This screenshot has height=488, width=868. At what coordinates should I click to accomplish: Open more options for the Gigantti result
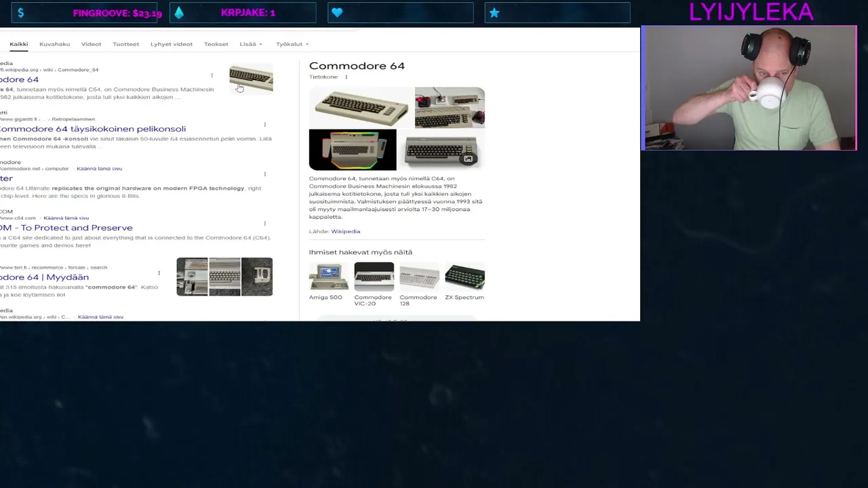pos(264,125)
